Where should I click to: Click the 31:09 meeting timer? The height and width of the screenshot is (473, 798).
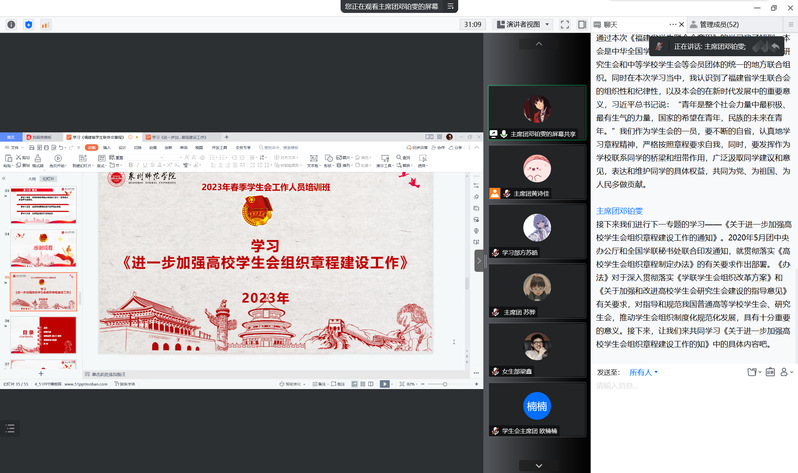(473, 24)
